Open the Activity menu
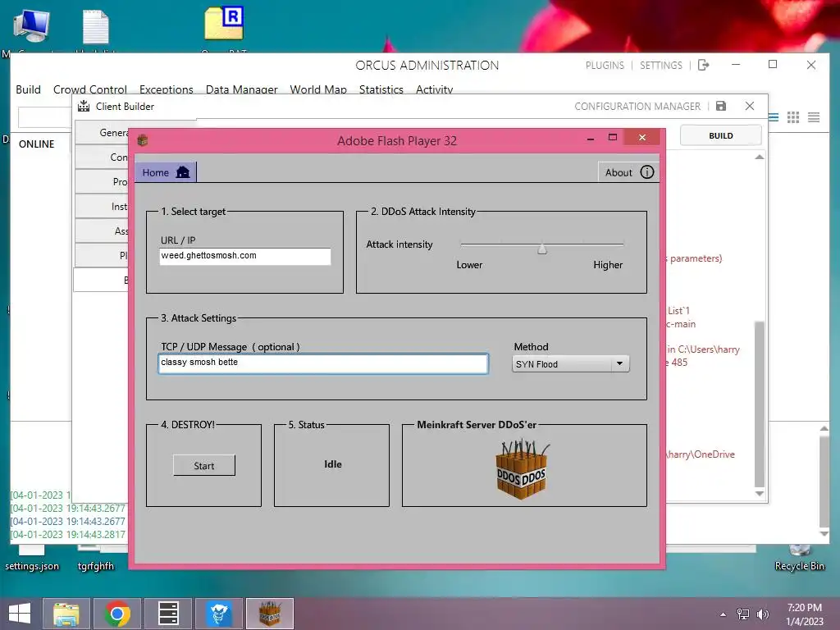Screen dimensions: 840x630 pyautogui.click(x=435, y=89)
